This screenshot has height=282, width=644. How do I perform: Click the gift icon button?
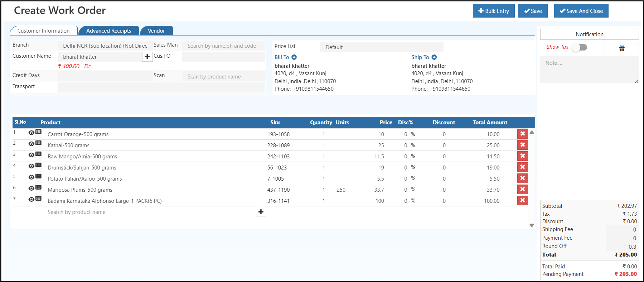coord(622,48)
